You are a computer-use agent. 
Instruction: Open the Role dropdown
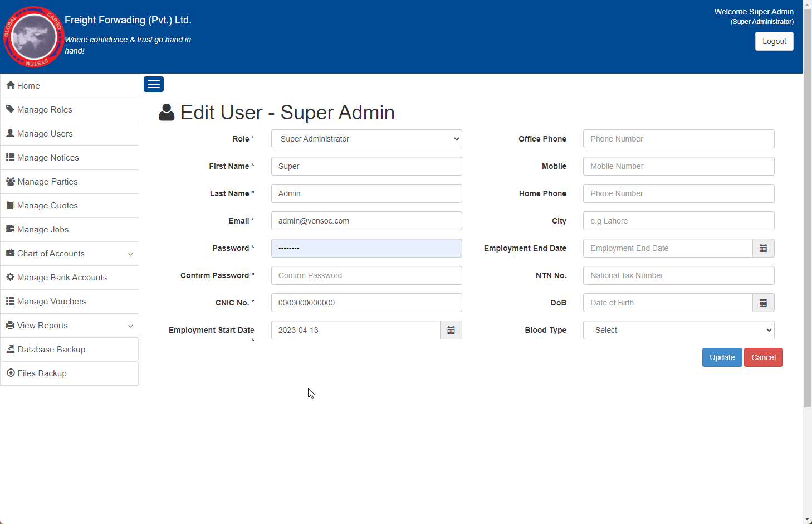point(366,139)
